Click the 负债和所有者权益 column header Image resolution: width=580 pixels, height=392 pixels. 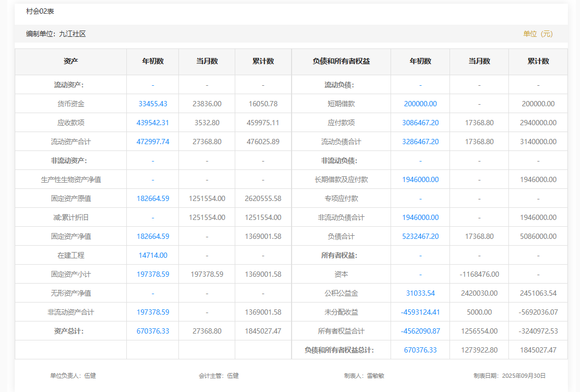(341, 61)
